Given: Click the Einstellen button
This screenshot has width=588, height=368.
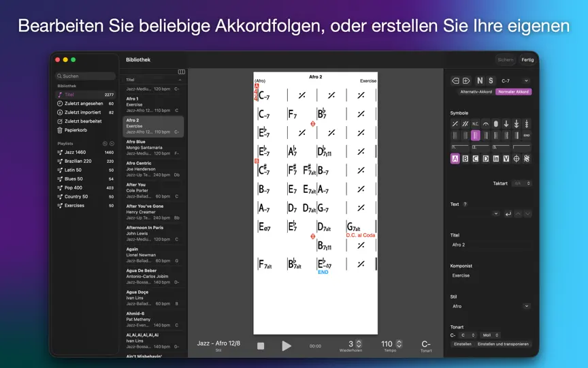Looking at the screenshot, I should 462,344.
